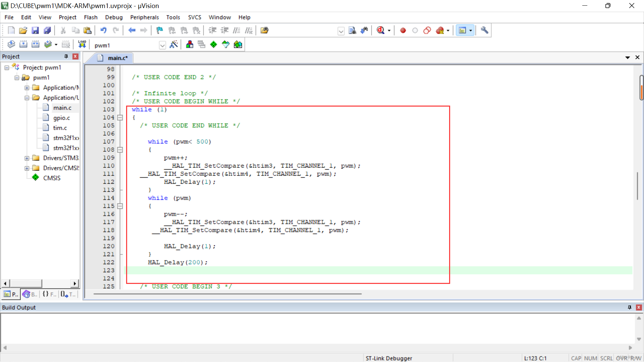Select the CMSIS component in project tree
Screen dimensions: 644x362
52,178
